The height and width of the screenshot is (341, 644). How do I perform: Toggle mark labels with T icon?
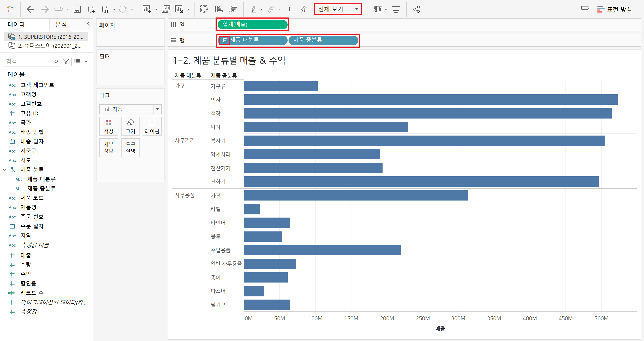[289, 9]
